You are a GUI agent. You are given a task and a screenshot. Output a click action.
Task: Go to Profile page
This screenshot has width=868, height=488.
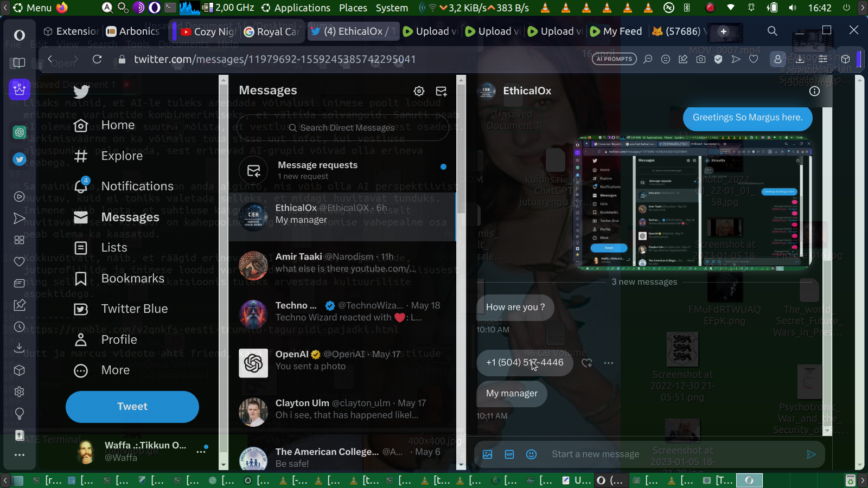[x=105, y=340]
